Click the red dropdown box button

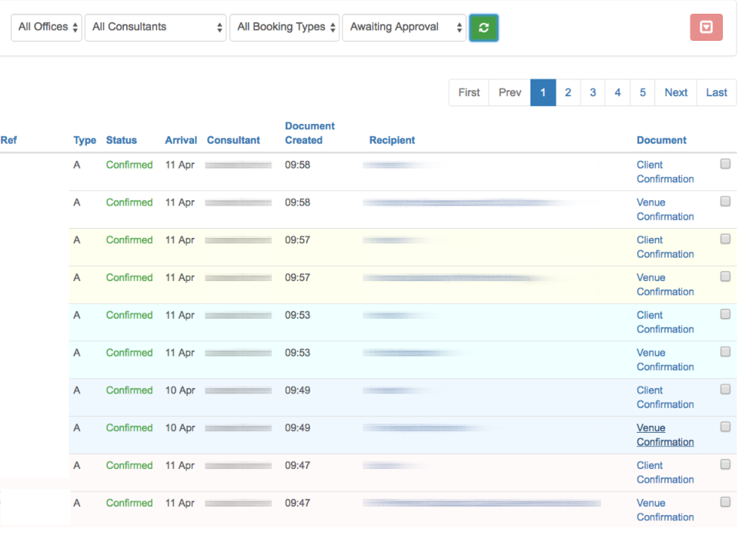coord(706,27)
